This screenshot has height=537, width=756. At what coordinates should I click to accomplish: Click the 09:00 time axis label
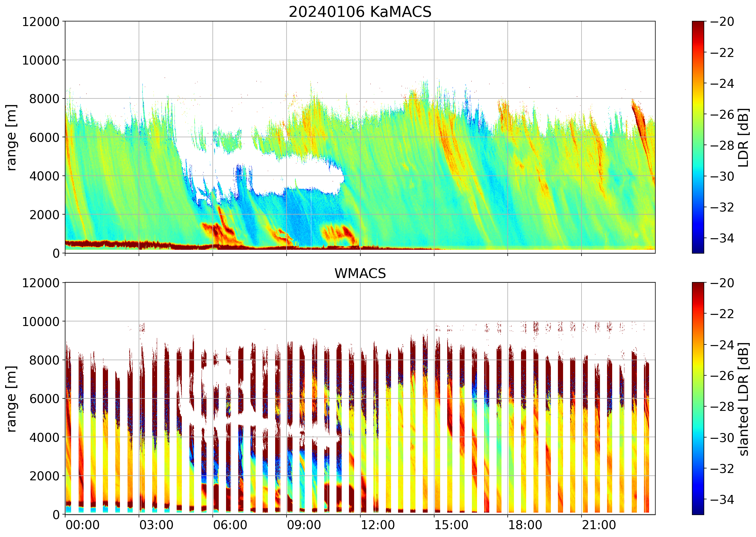click(x=304, y=525)
